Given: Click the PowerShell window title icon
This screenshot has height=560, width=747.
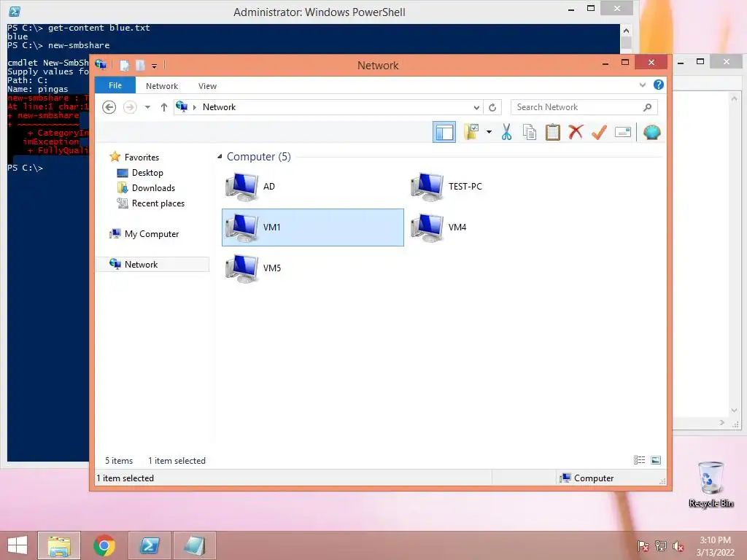Looking at the screenshot, I should (x=15, y=12).
